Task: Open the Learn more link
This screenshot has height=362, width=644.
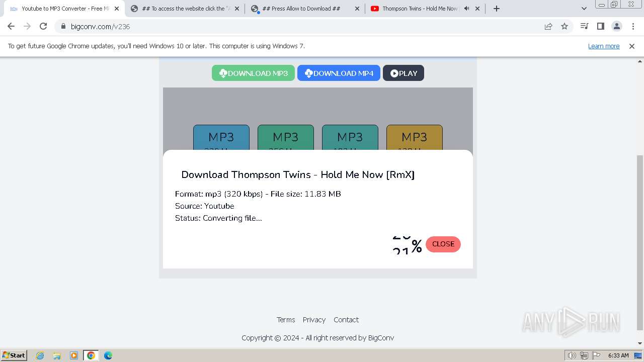Action: pos(604,46)
